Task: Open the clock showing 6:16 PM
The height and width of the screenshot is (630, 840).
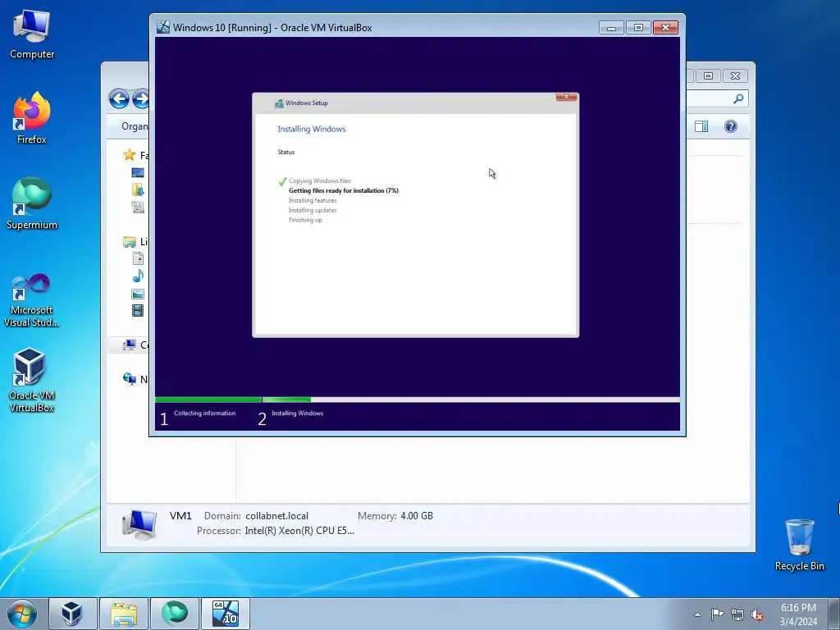Action: (798, 614)
